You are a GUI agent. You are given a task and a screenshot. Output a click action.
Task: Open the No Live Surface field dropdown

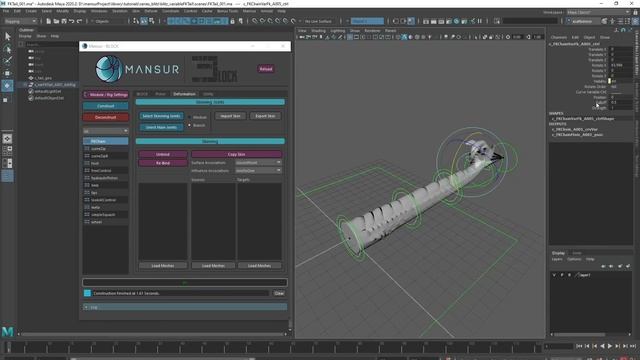[319, 21]
